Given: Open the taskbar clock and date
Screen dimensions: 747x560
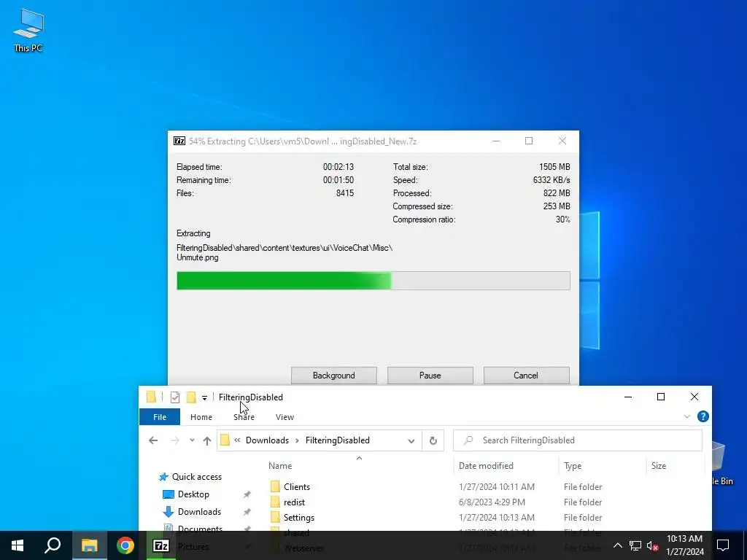Looking at the screenshot, I should (x=684, y=545).
